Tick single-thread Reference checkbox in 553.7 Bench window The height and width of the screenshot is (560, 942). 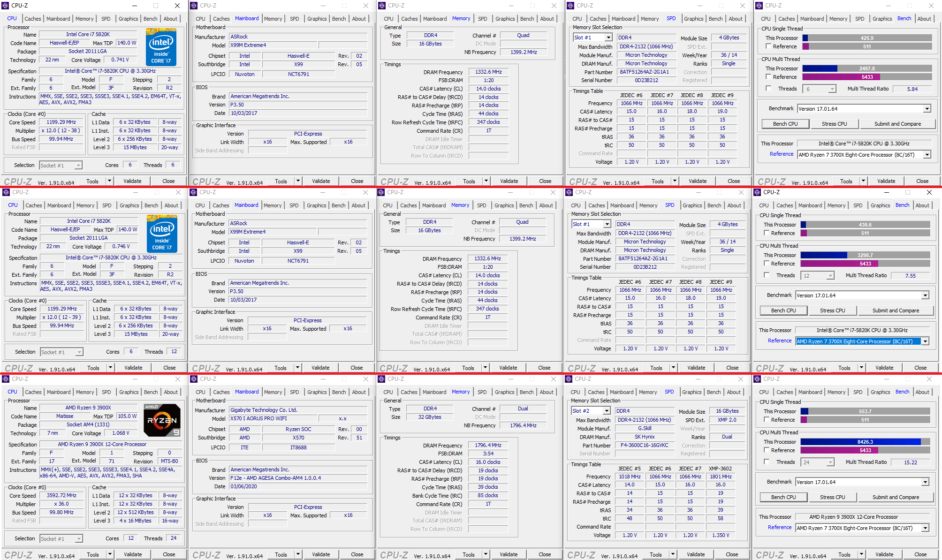coord(767,420)
